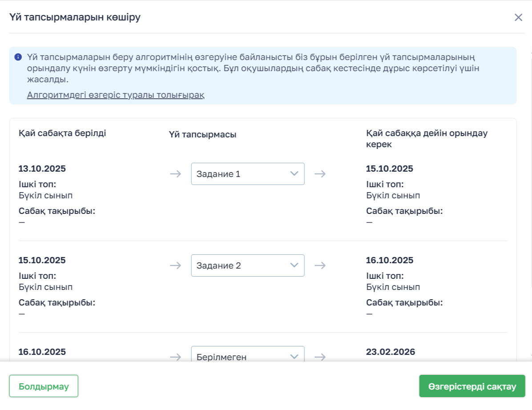Click the chevron in "Задание 2" field

click(294, 265)
